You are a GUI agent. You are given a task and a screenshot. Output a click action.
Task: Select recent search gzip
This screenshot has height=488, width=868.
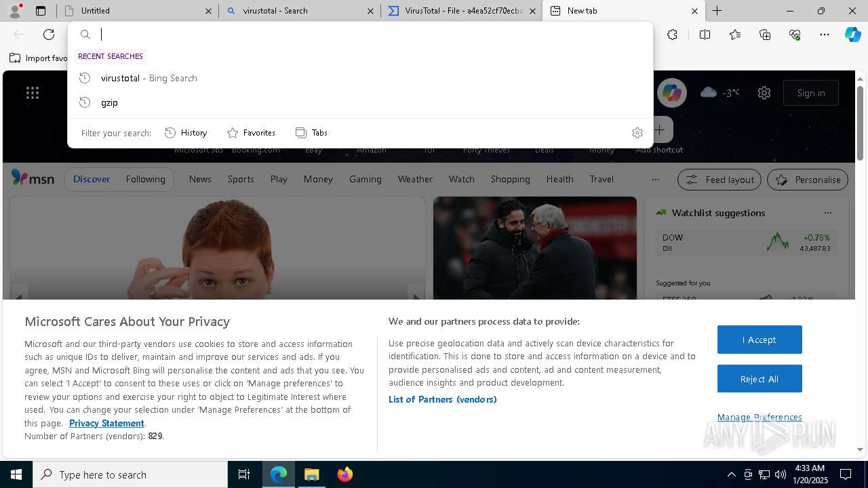coord(360,102)
